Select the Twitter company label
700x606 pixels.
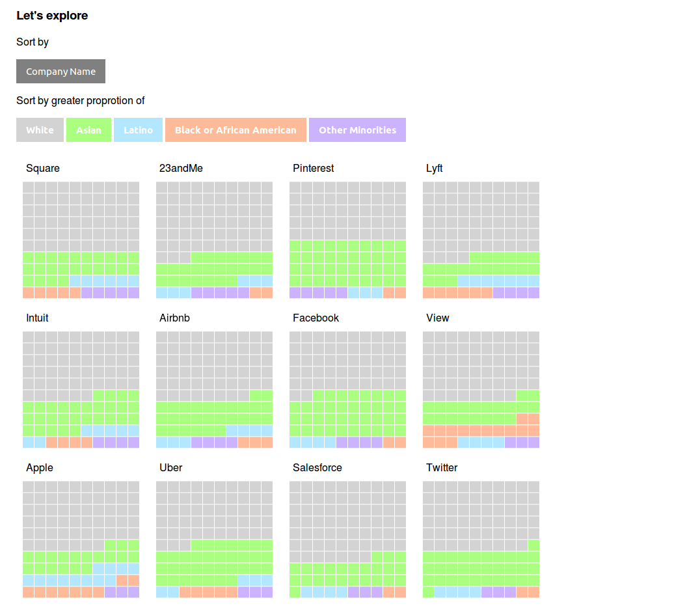coord(442,467)
